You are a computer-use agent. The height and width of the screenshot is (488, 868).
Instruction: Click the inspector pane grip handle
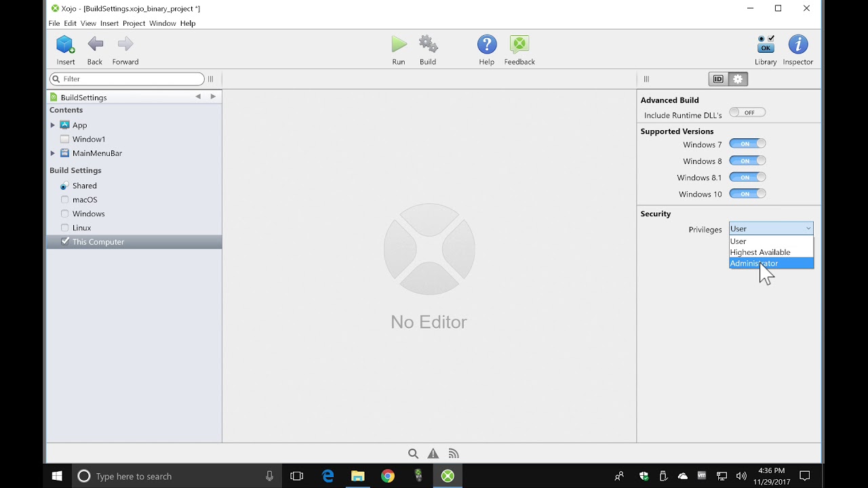click(646, 79)
